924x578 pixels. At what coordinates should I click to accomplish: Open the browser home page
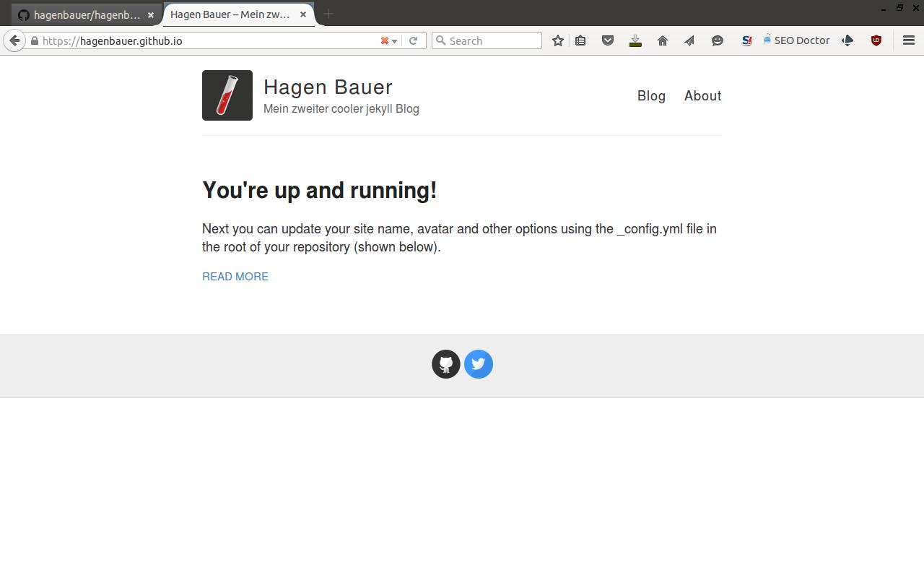point(662,40)
